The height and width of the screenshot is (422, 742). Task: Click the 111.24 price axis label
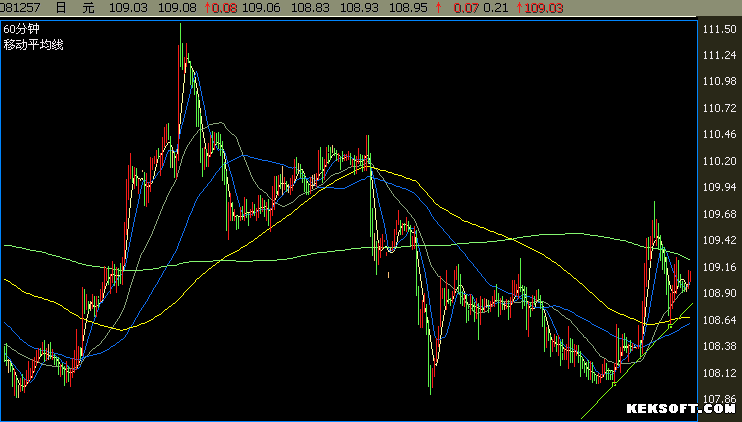click(719, 55)
